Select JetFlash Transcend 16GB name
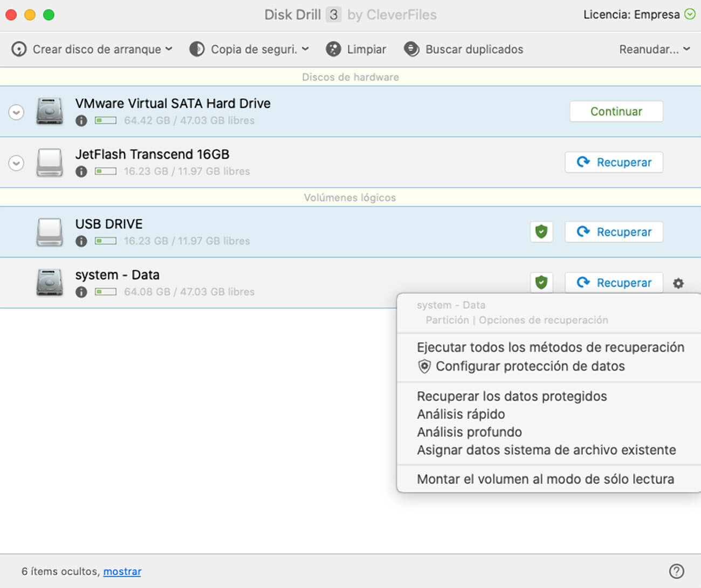The width and height of the screenshot is (701, 588). click(x=152, y=154)
